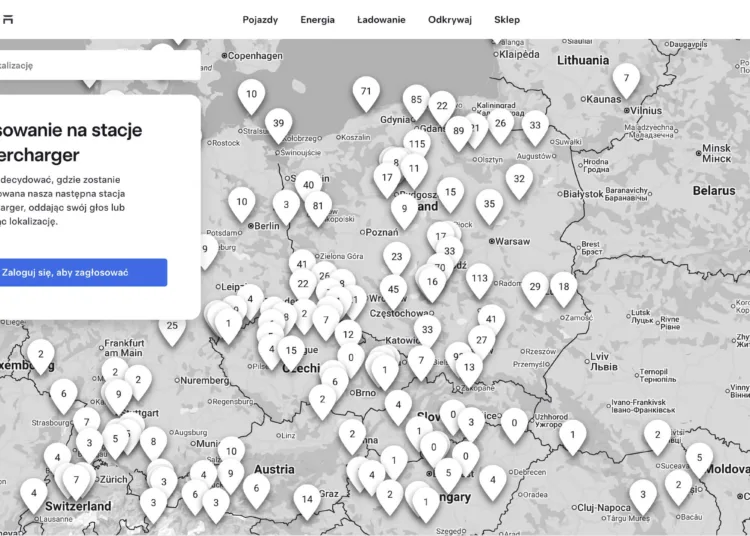Select the map pin labeled 85
This screenshot has height=536, width=750.
(x=416, y=100)
